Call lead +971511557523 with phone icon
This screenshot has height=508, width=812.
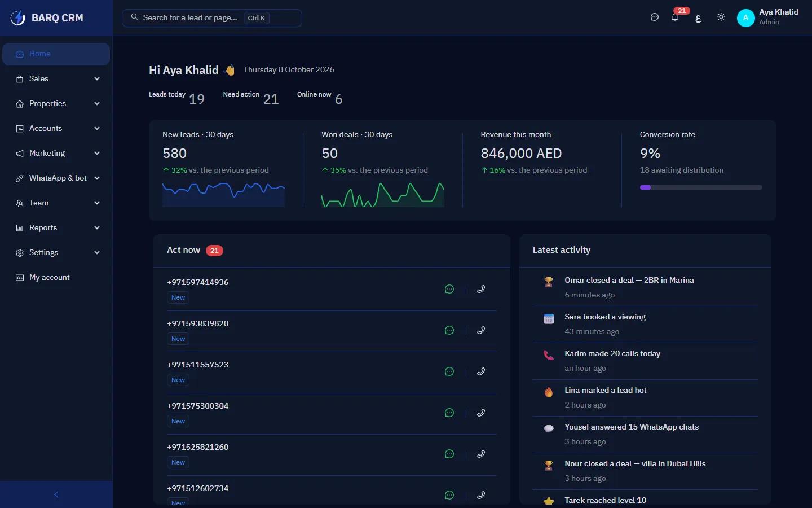481,371
